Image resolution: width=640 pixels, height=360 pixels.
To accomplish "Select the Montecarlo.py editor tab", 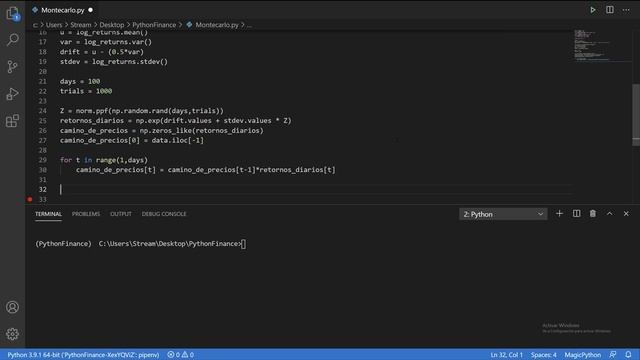I will (x=62, y=10).
